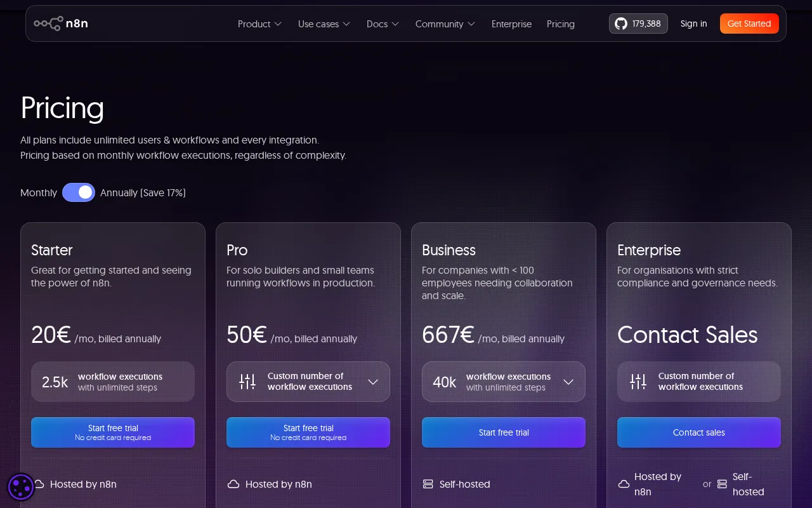Open GitHub stars badge 179,388
The image size is (812, 508).
pyautogui.click(x=638, y=23)
